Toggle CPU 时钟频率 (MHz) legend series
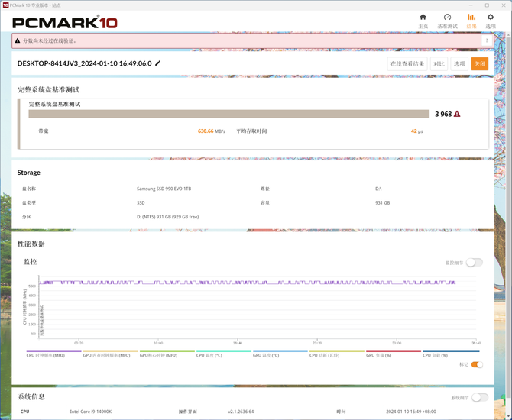The width and height of the screenshot is (512, 420). [x=53, y=354]
